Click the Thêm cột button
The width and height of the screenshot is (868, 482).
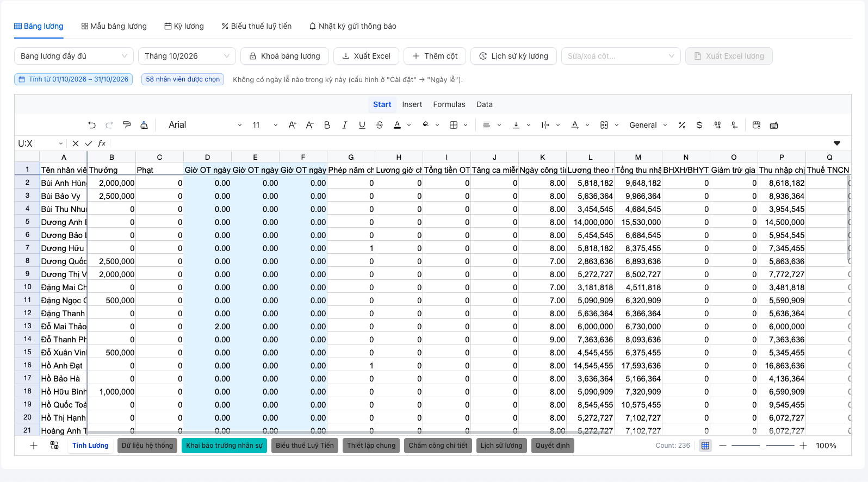click(435, 56)
